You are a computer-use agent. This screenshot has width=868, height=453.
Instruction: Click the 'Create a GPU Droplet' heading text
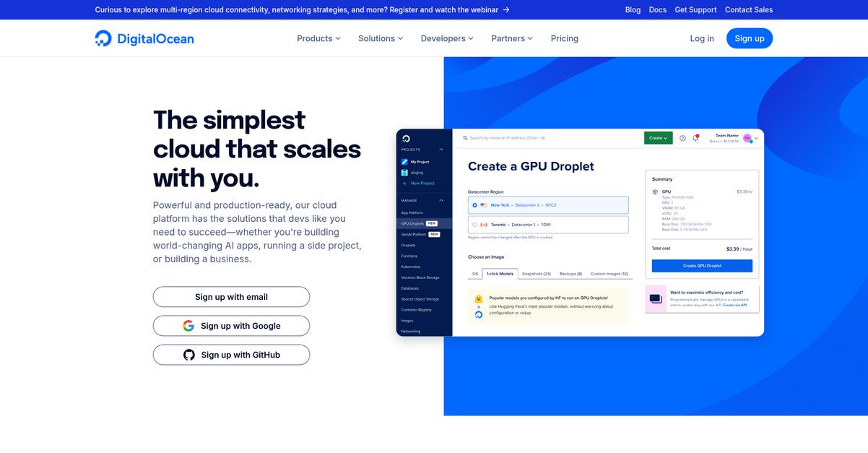(x=531, y=166)
